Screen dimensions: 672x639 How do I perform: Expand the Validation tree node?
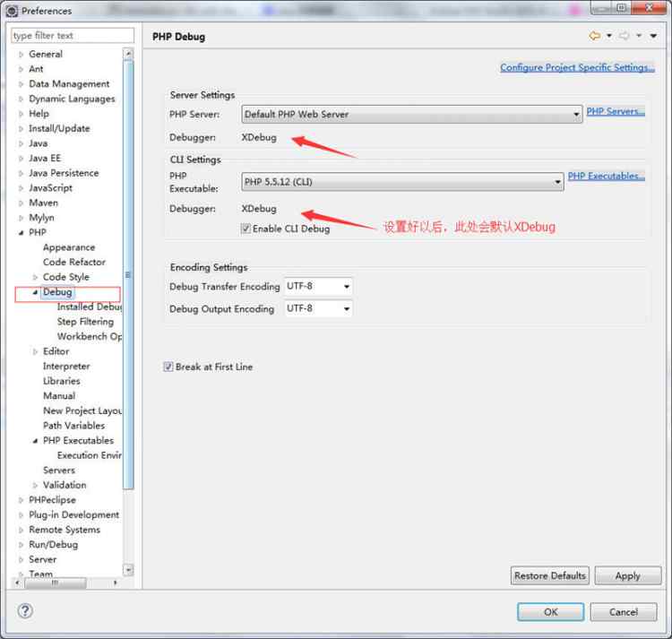point(35,486)
